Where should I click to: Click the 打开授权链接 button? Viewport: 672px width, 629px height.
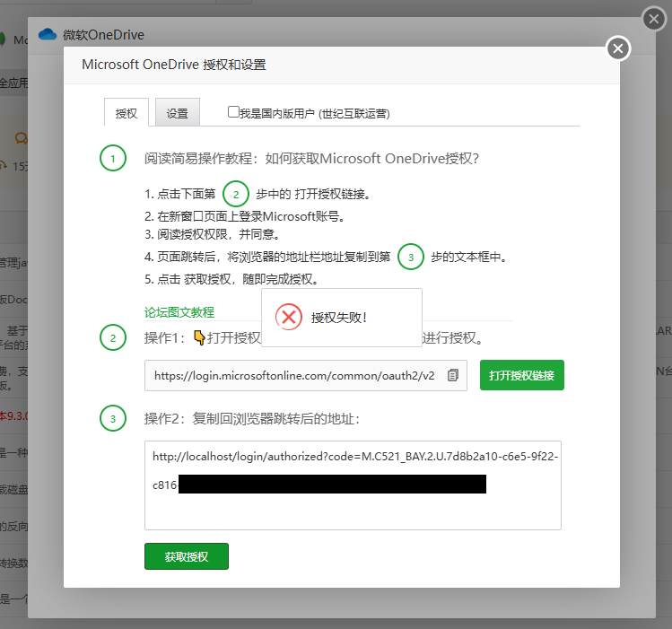pyautogui.click(x=521, y=375)
